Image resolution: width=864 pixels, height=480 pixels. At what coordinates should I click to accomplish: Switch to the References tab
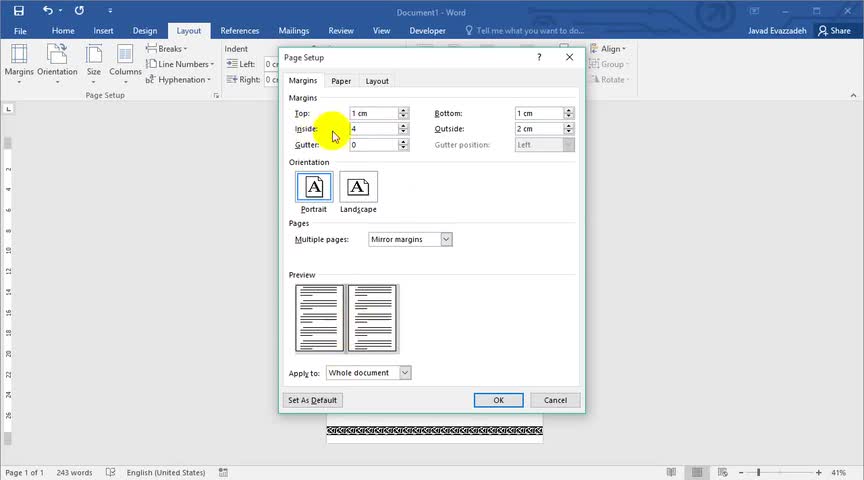240,31
